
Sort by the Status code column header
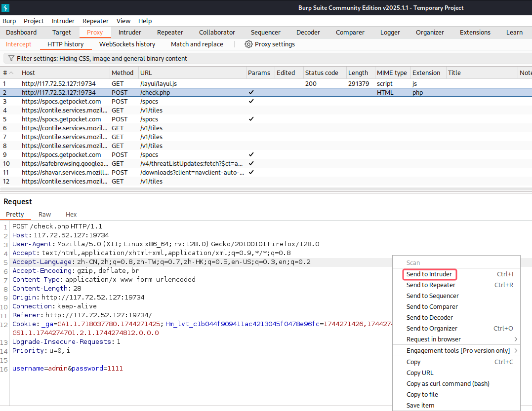pos(324,73)
